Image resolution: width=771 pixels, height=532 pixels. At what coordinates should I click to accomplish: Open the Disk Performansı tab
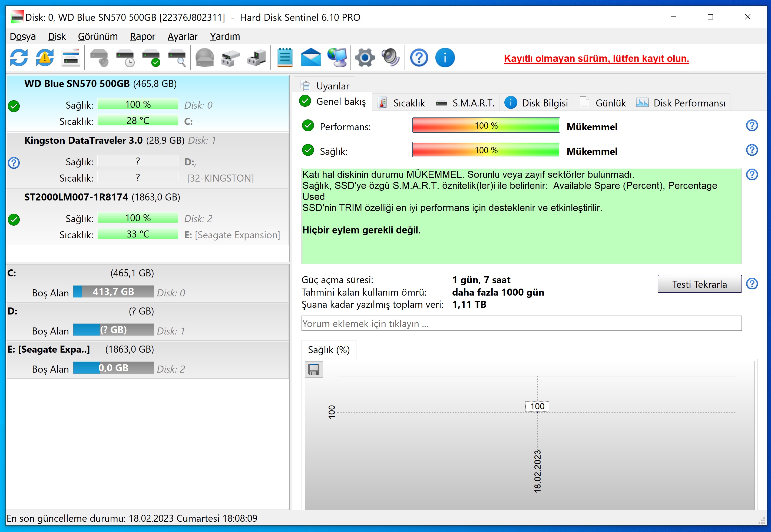click(681, 103)
